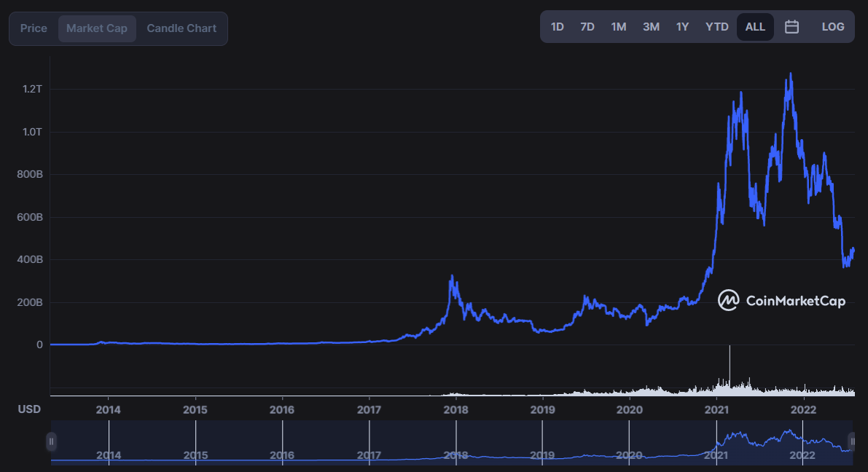Click the 1.2T y-axis label
The image size is (868, 472).
(x=32, y=89)
